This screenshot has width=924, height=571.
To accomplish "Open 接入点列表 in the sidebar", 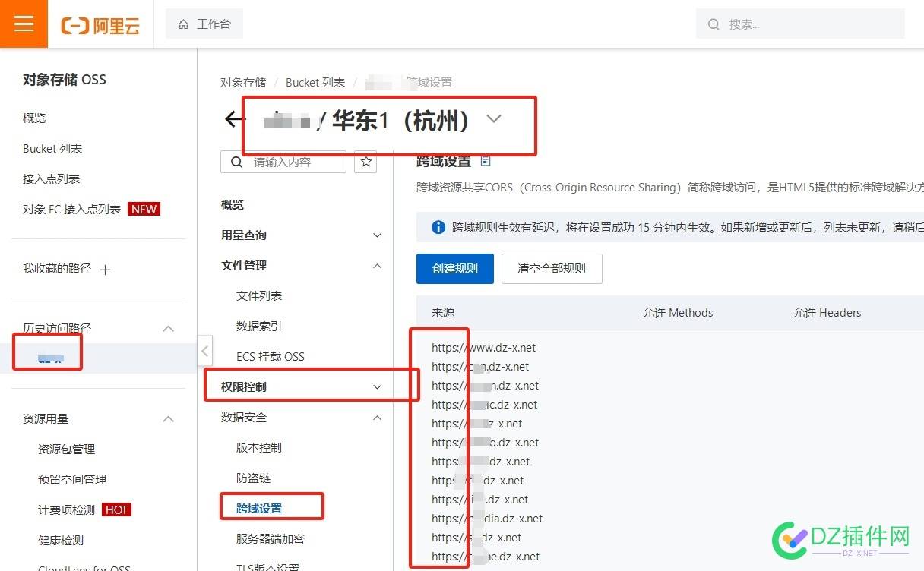I will [51, 178].
